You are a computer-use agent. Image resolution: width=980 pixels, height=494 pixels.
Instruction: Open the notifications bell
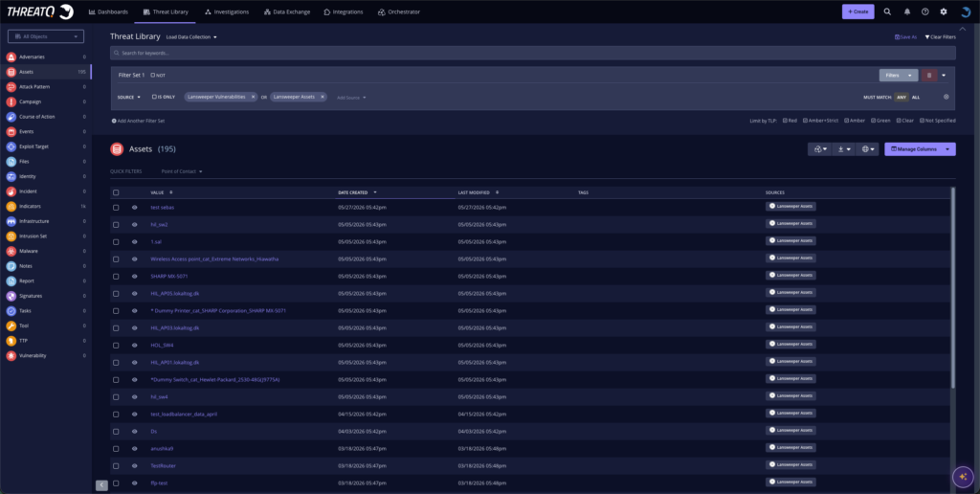907,11
